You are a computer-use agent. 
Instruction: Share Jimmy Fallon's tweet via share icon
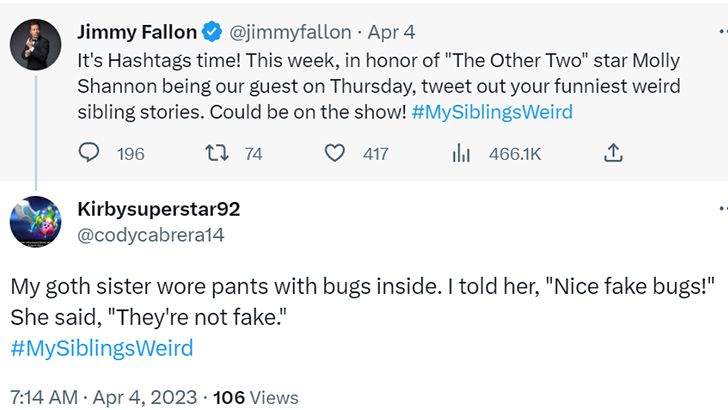click(x=613, y=153)
